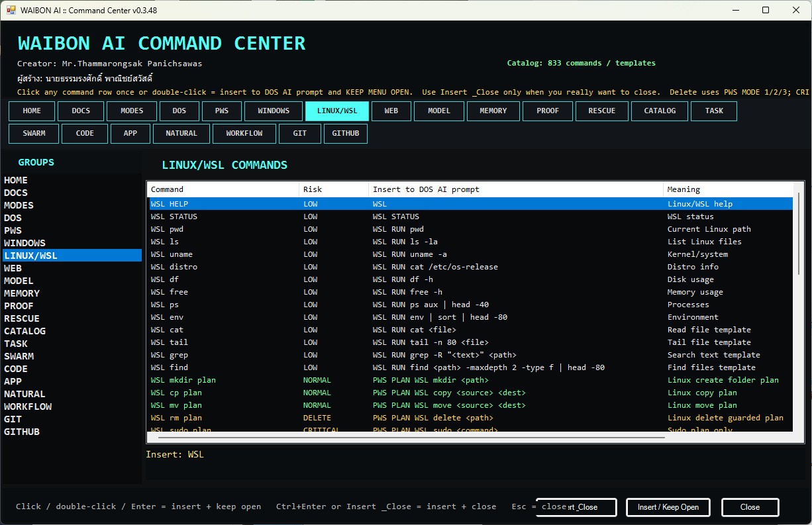Select the WSL HELP command row
Screen dimensions: 812x525
click(470, 204)
